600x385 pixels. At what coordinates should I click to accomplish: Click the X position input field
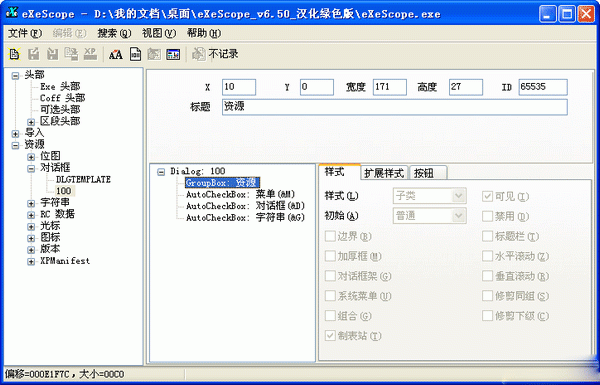(239, 87)
